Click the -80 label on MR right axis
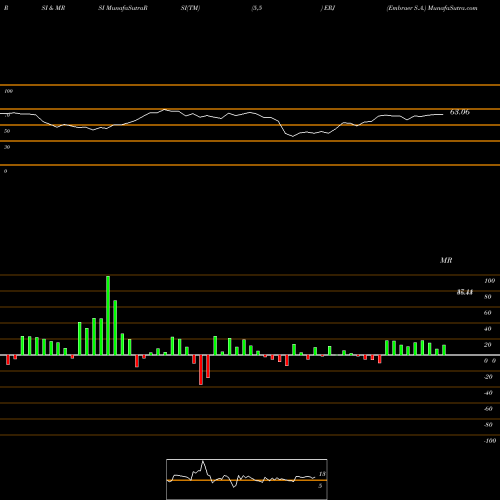The image size is (500, 500). point(488,425)
